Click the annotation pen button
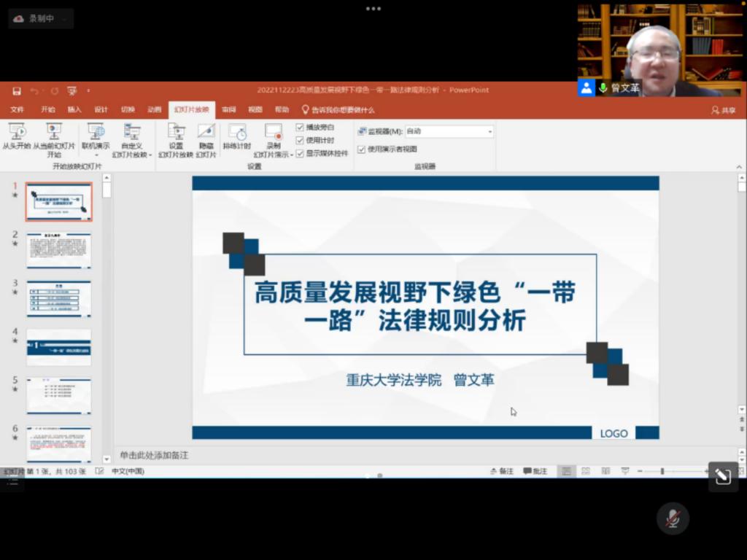The image size is (747, 560). pyautogui.click(x=723, y=477)
